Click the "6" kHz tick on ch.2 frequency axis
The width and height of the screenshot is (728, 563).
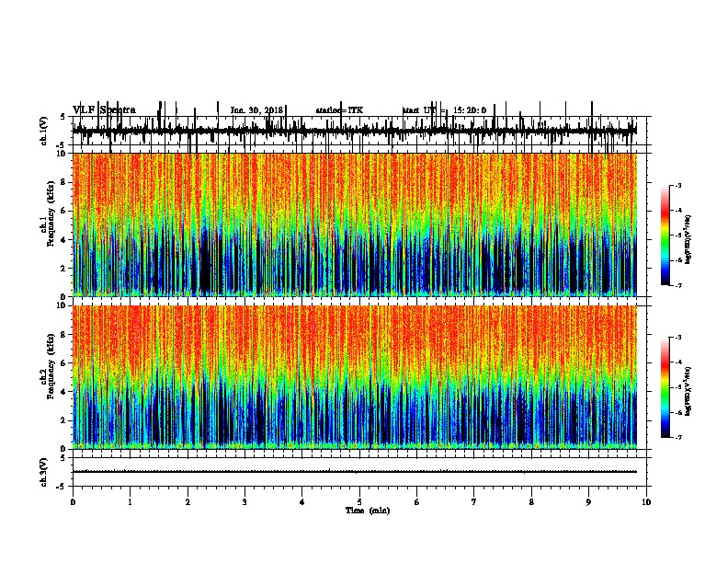[63, 363]
